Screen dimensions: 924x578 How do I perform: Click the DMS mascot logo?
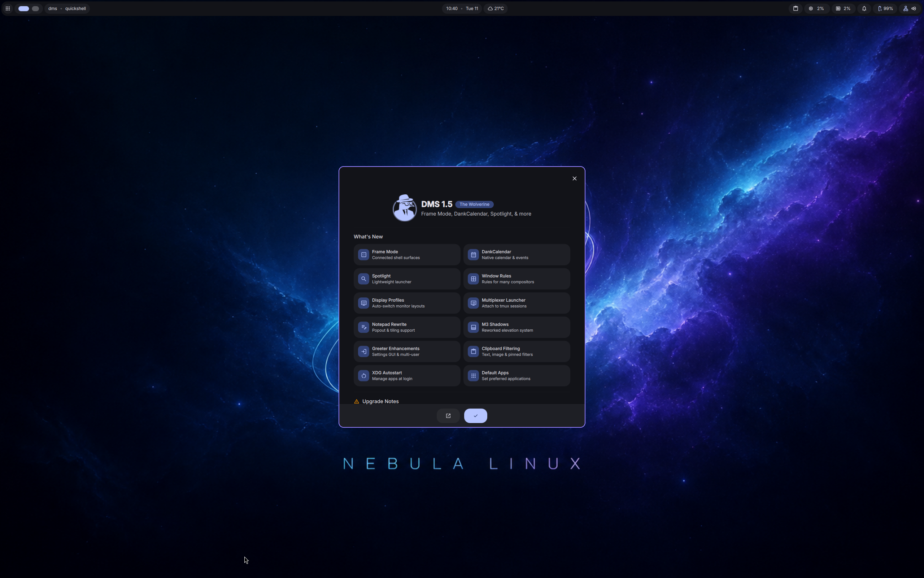[x=405, y=208]
